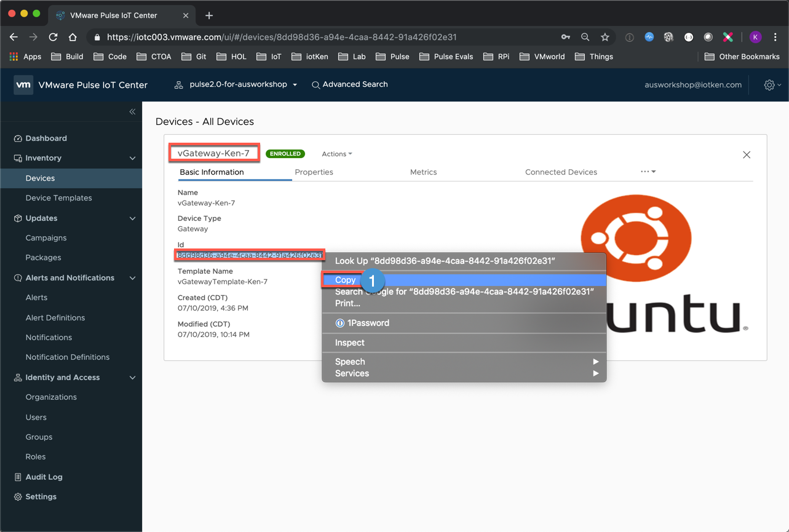
Task: Click the zoom magnifier in address bar
Action: point(585,37)
